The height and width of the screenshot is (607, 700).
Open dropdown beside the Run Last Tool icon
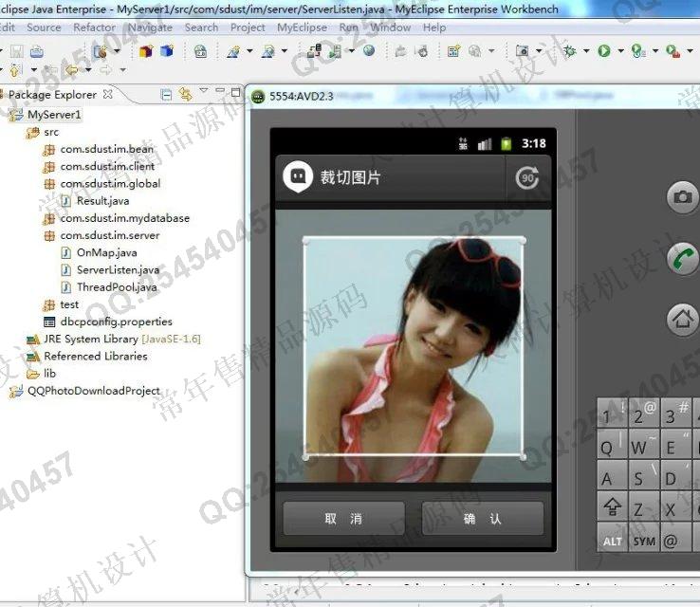point(655,51)
